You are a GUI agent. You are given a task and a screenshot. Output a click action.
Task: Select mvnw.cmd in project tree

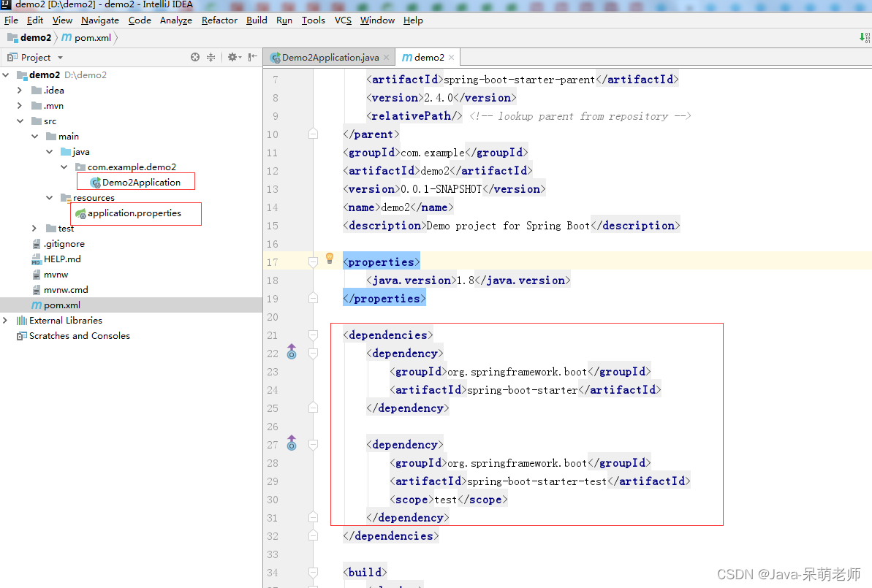[66, 289]
